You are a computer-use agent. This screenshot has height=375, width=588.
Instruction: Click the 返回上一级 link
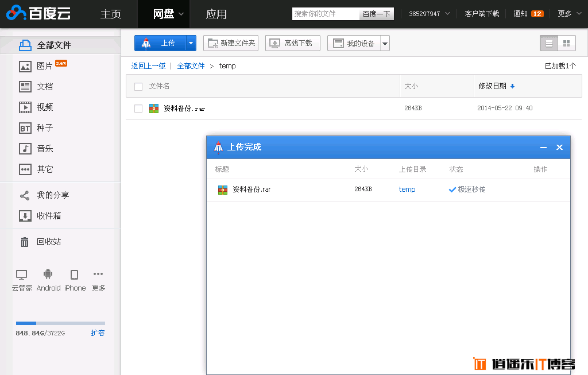148,66
